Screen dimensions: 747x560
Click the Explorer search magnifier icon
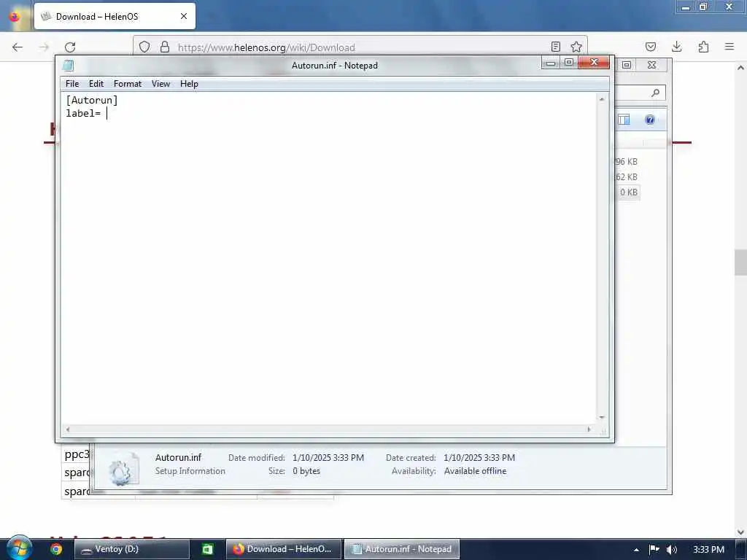(656, 93)
